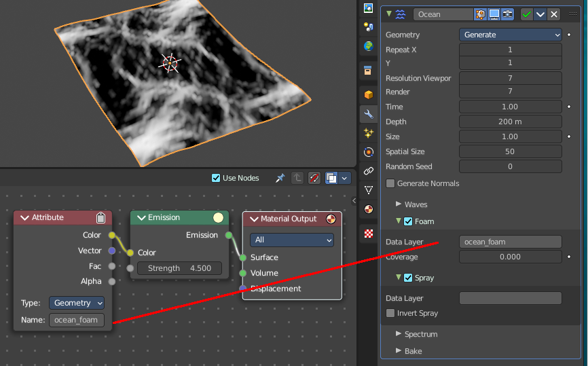
Task: Collapse the Ocean modifier panel triangle
Action: (389, 14)
